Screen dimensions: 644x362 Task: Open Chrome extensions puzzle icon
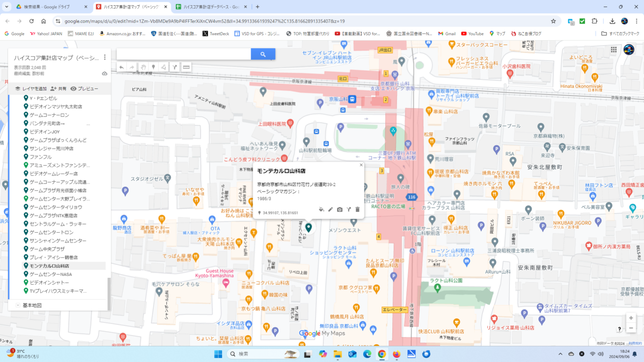click(x=595, y=21)
